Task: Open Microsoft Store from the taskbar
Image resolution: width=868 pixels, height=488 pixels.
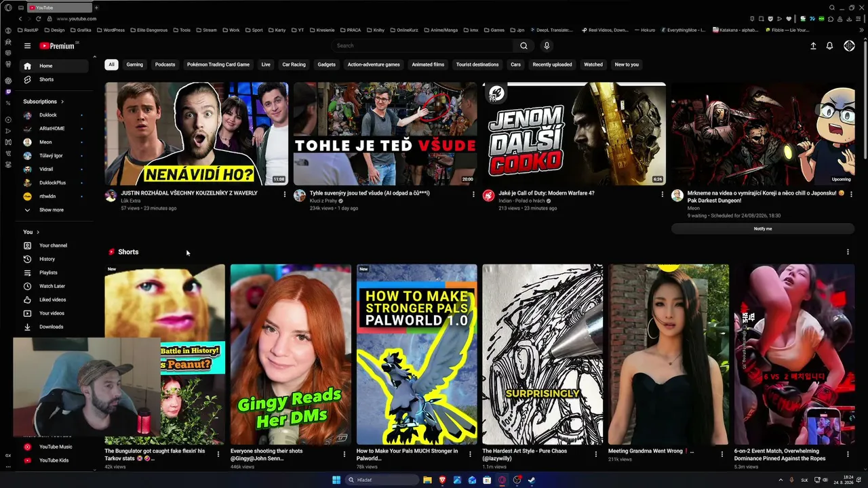Action: point(487,480)
